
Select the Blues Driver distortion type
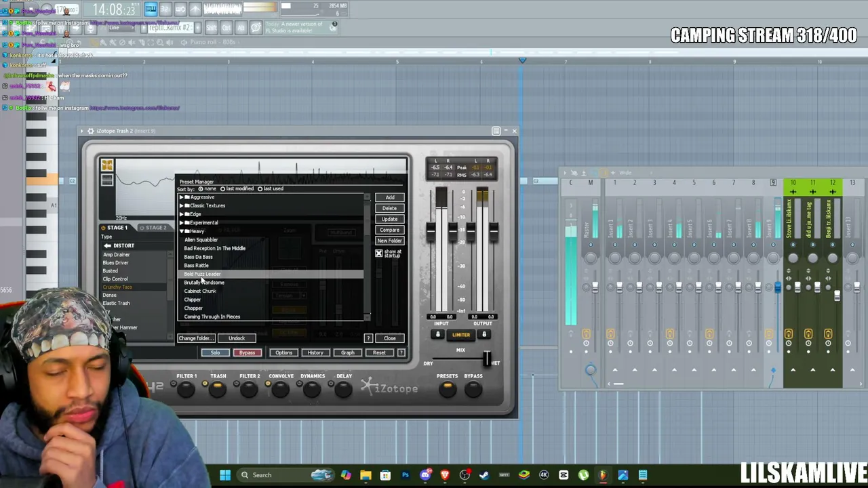tap(115, 263)
